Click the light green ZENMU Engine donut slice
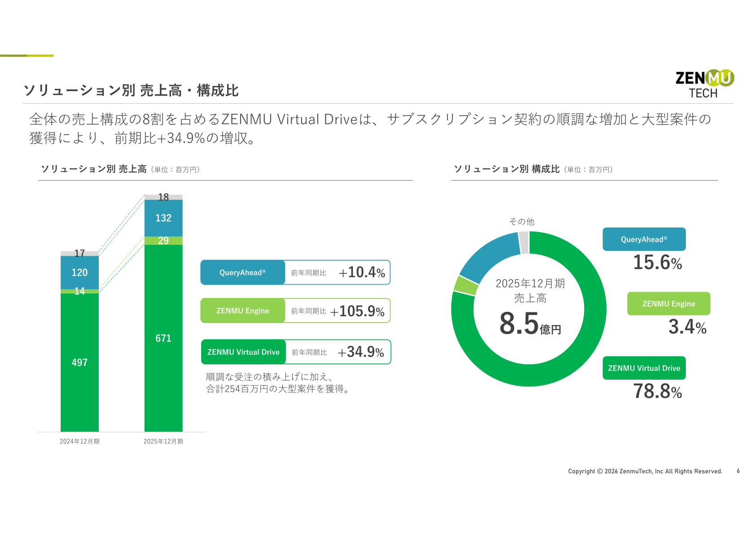756x534 pixels. point(466,286)
